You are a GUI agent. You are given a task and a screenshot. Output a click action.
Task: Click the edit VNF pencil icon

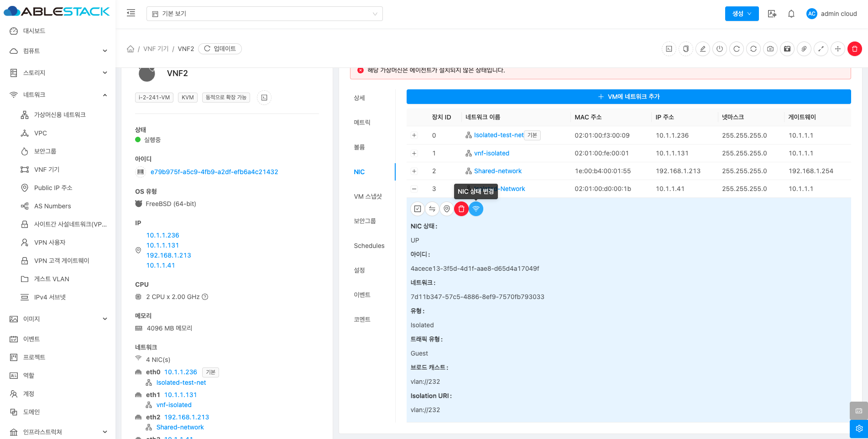[x=703, y=49]
